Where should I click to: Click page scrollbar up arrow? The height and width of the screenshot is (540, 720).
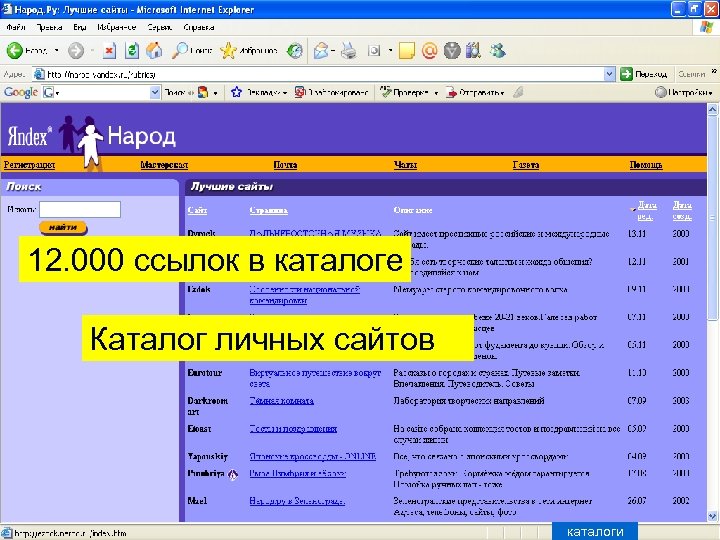713,109
